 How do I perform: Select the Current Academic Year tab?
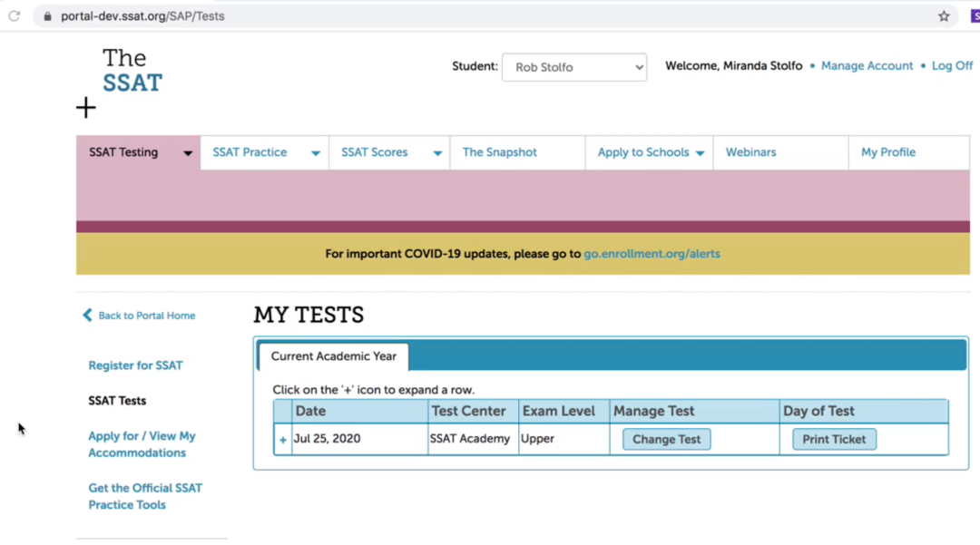click(x=333, y=356)
